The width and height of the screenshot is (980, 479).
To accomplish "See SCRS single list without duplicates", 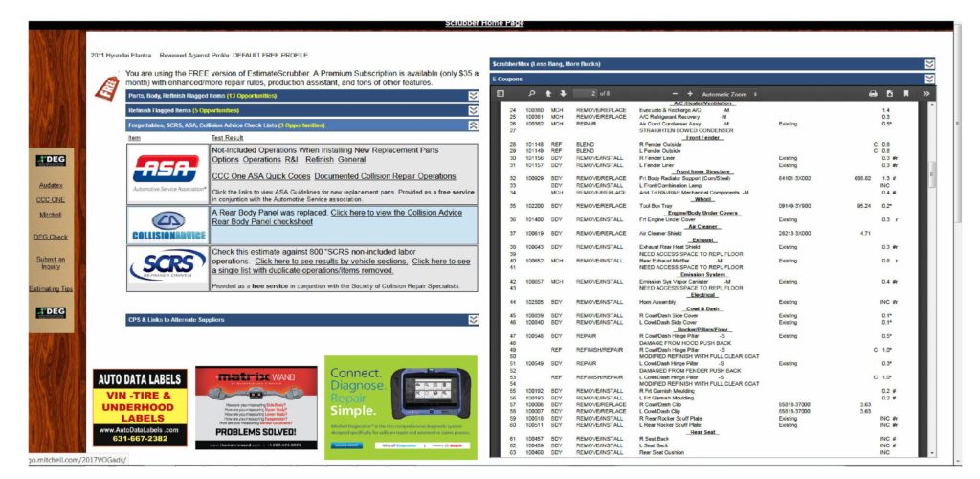I will 342,265.
